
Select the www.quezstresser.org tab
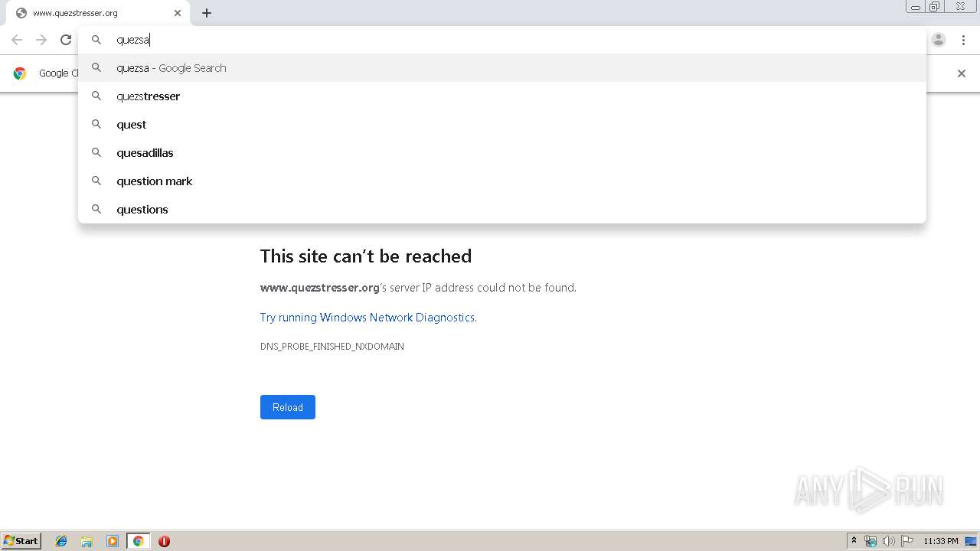pos(96,13)
